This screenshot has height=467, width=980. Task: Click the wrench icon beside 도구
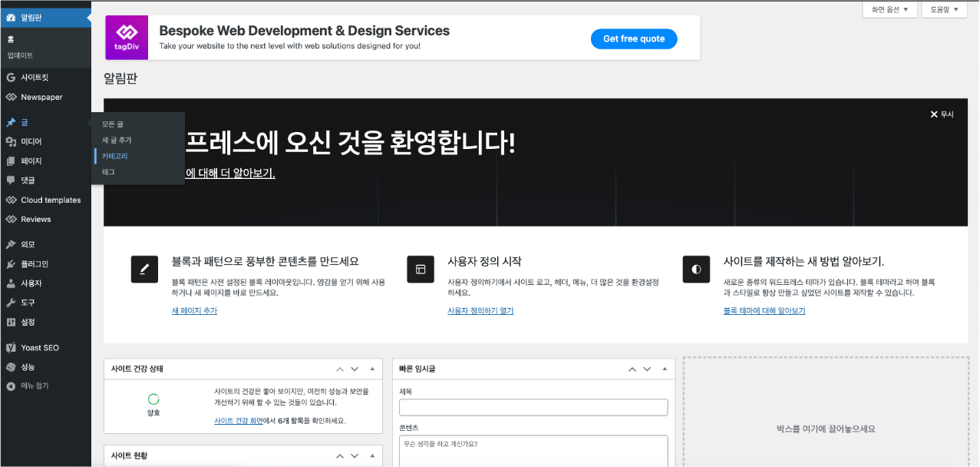[11, 303]
